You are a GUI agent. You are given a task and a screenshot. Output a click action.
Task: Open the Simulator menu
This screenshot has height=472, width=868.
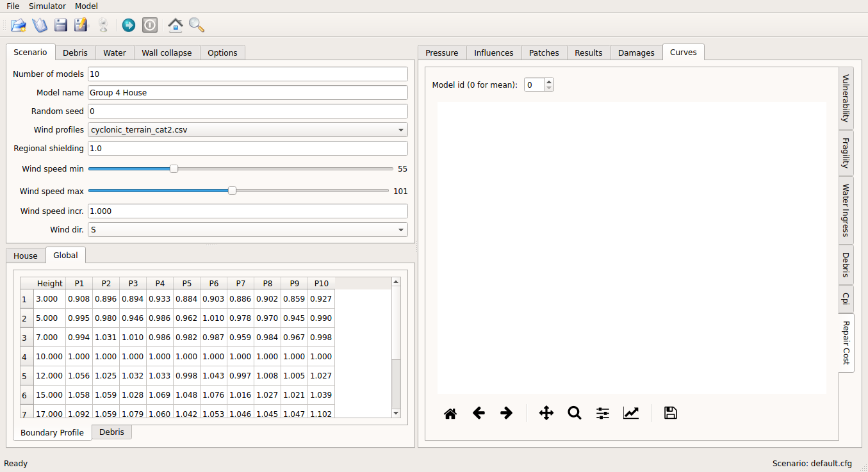coord(47,6)
